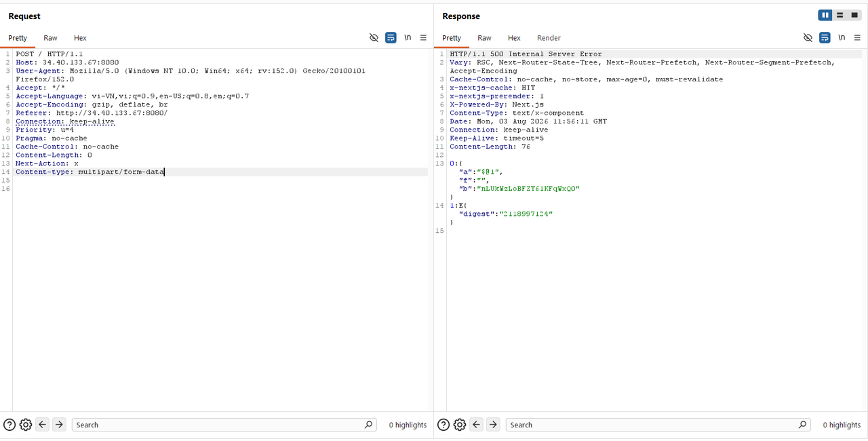Switch Request panel to Hex tab

tap(80, 38)
